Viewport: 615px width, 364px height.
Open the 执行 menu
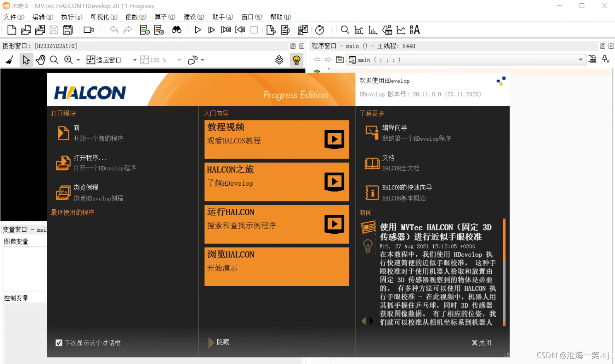coord(72,17)
